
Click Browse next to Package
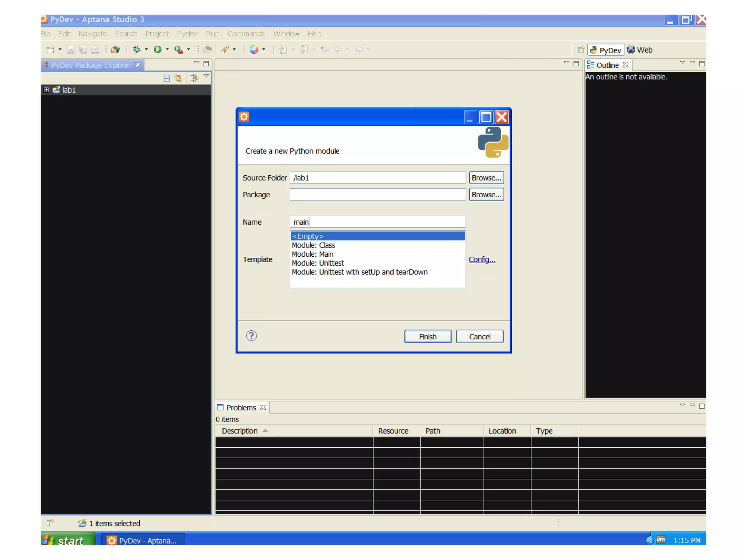(486, 195)
